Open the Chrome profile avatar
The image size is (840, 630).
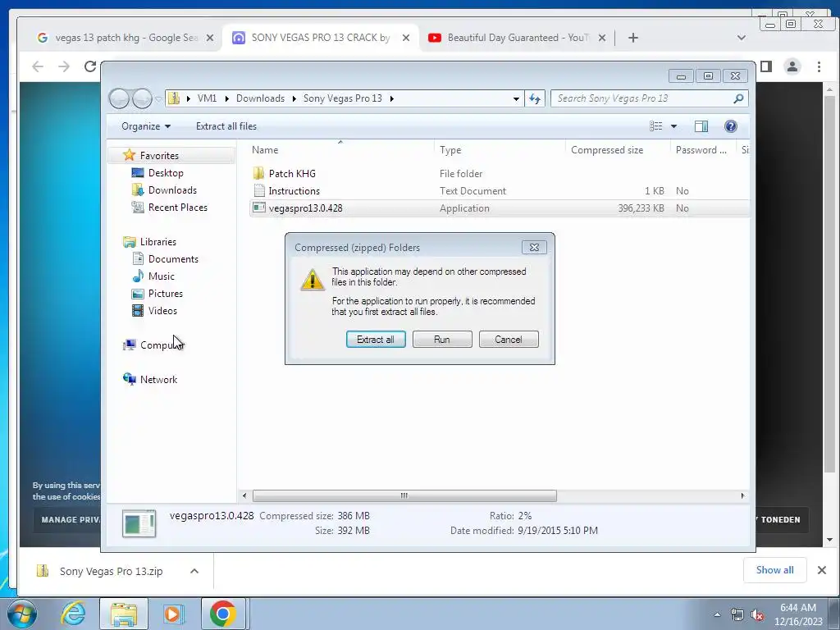point(792,66)
